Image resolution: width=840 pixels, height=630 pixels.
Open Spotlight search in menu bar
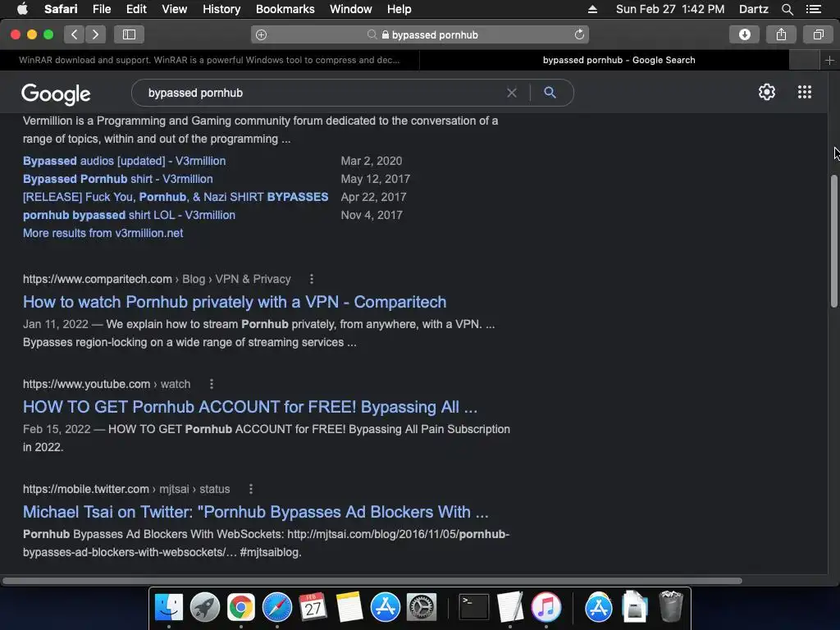pyautogui.click(x=787, y=9)
